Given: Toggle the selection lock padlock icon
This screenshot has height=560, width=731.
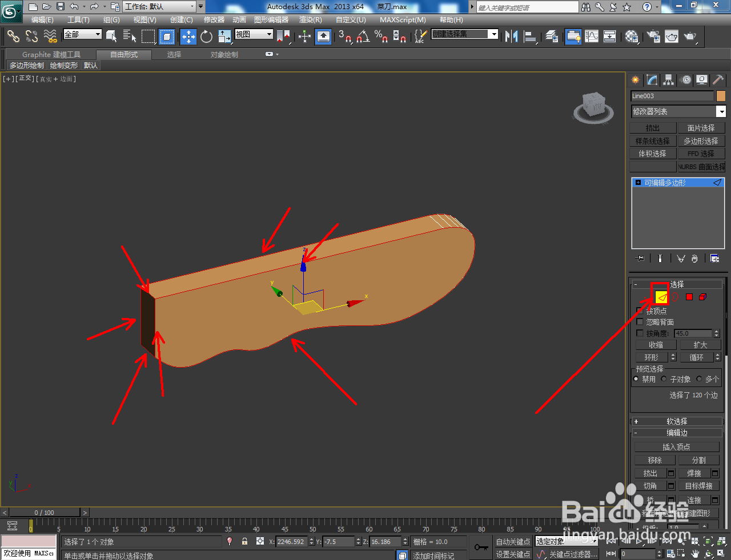Looking at the screenshot, I should coord(244,541).
